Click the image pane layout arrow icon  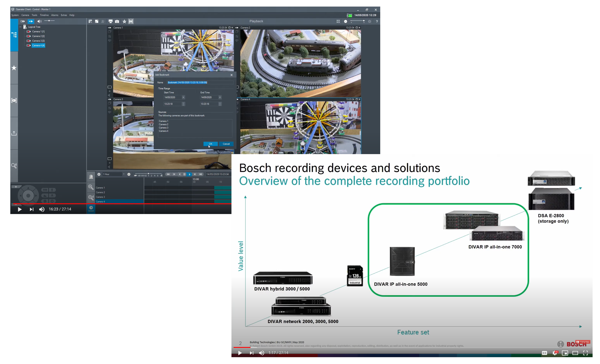point(90,21)
